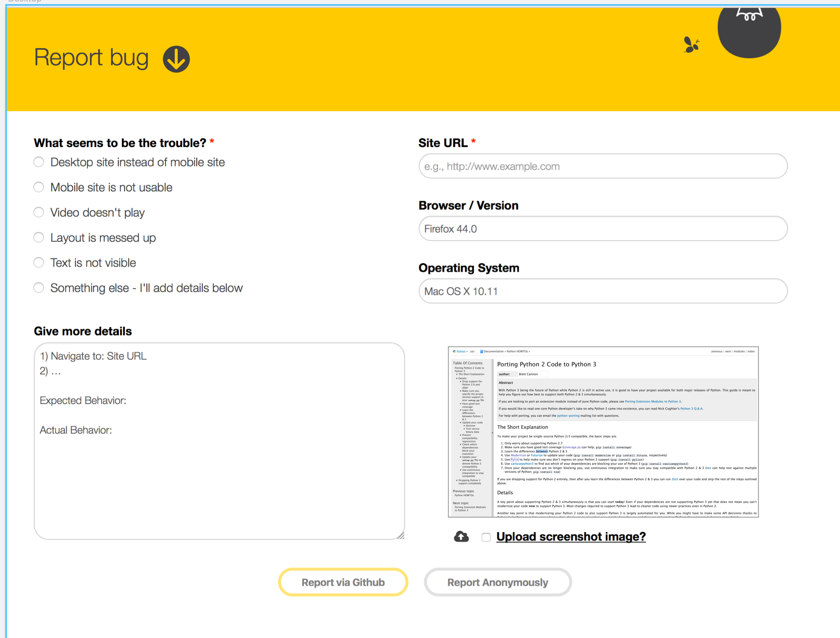Click the 'Operating System' label
This screenshot has width=840, height=638.
tap(469, 268)
